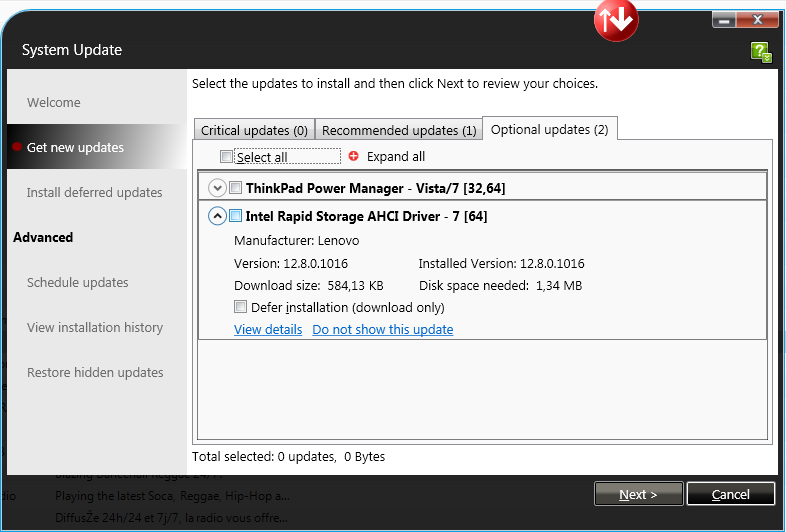Viewport: 786px width, 532px height.
Task: Click the red Expand all plus icon
Action: pos(353,157)
